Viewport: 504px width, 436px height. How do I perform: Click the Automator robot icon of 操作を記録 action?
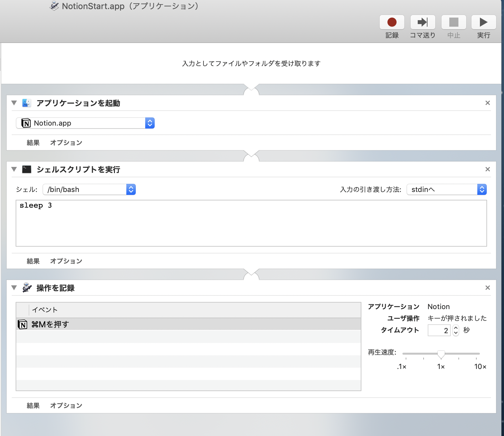pos(27,288)
